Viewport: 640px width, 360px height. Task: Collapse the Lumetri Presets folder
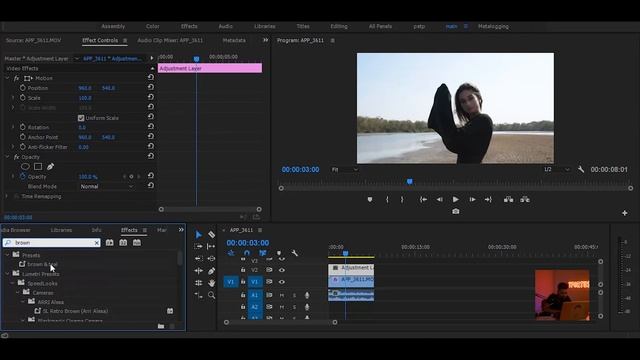click(7, 273)
